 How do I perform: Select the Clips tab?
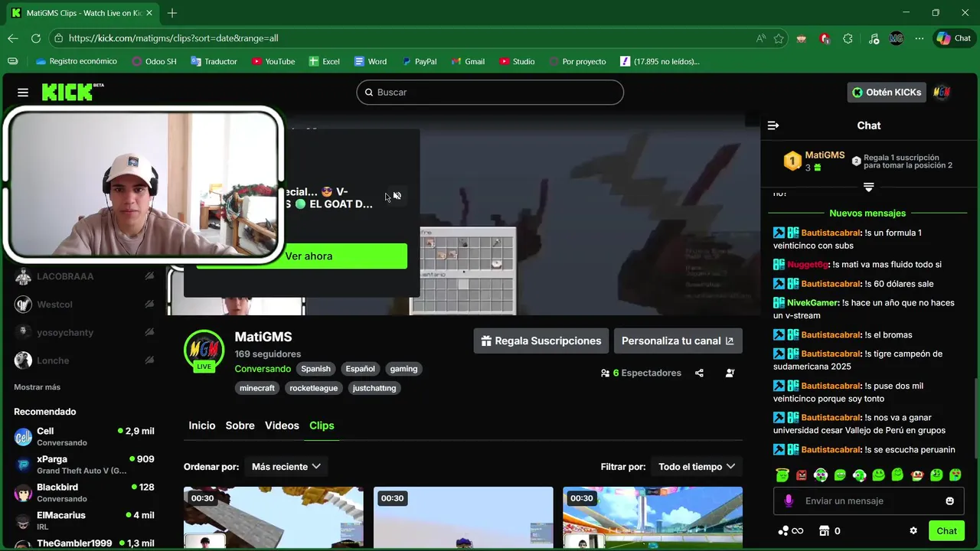tap(322, 425)
